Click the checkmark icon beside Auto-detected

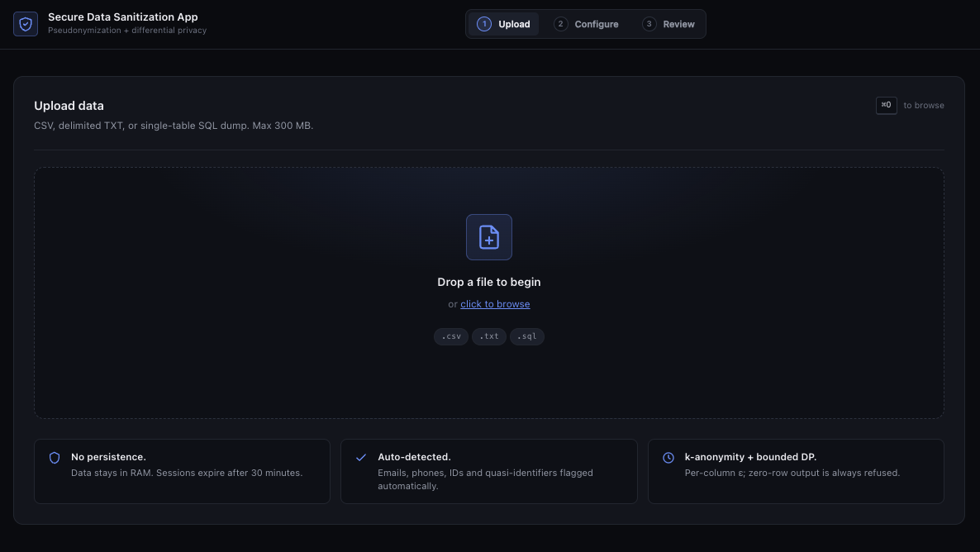360,458
